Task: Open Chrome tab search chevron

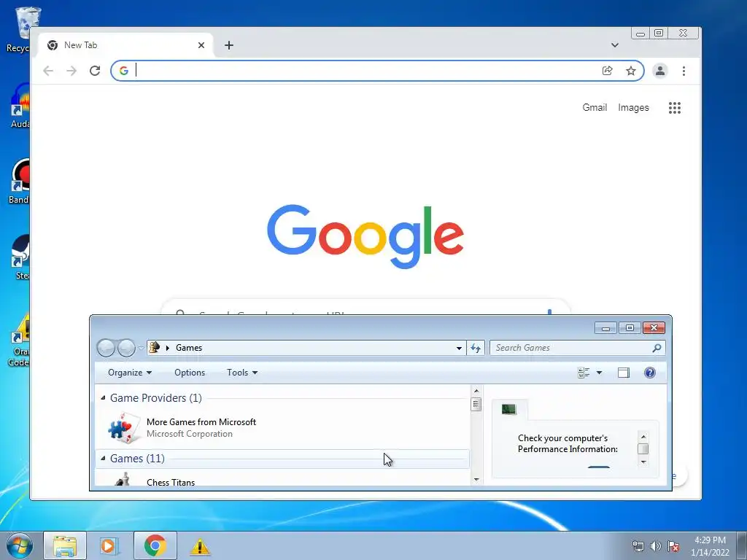Action: (614, 45)
